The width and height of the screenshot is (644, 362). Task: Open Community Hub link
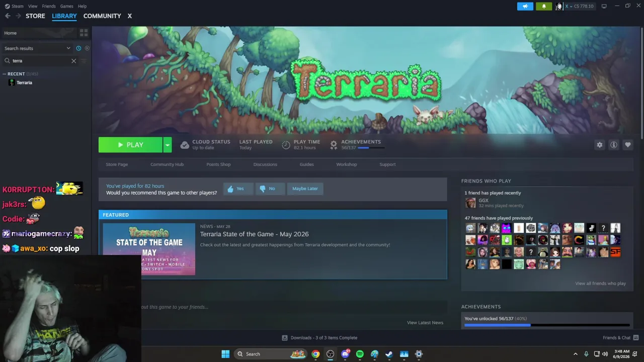[x=167, y=164]
